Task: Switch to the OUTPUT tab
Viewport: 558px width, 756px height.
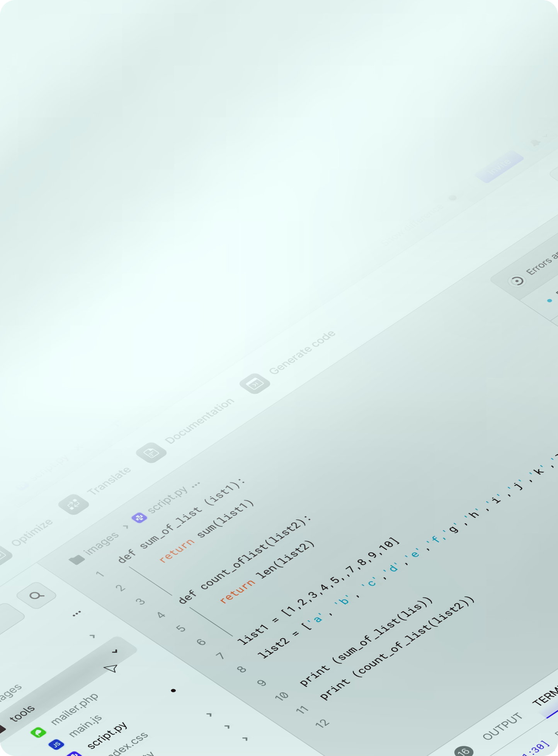Action: (x=502, y=726)
